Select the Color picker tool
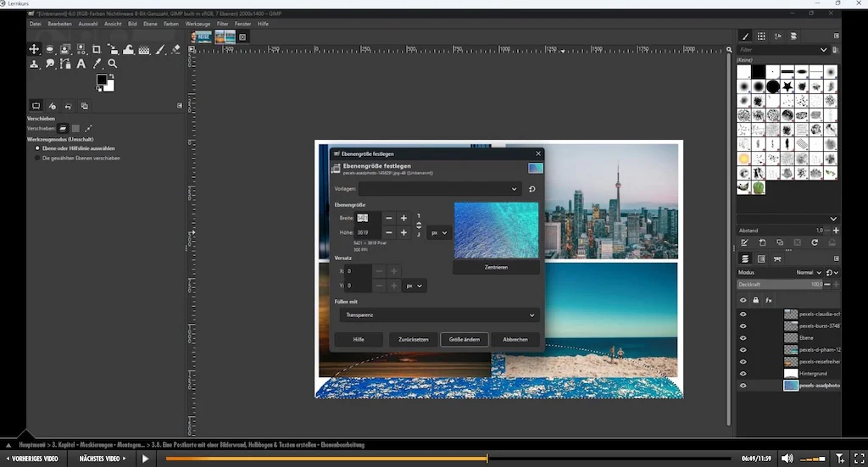Viewport: 868px width, 467px height. (97, 64)
